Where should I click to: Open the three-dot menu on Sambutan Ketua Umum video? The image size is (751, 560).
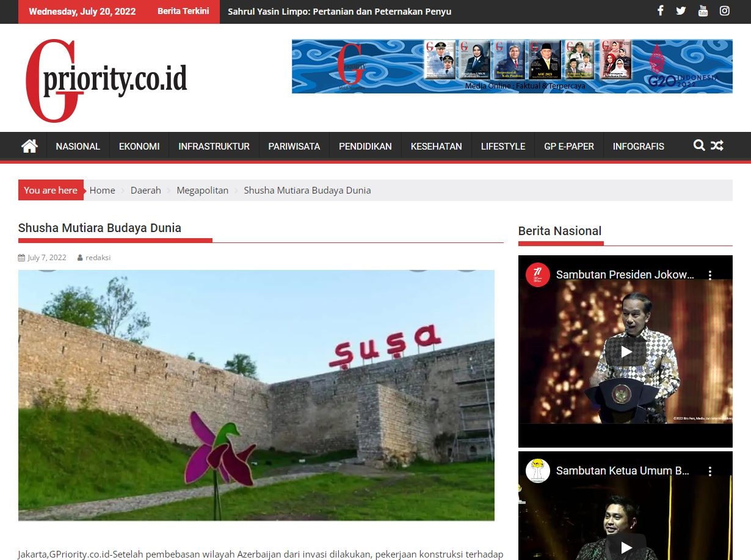click(x=710, y=471)
